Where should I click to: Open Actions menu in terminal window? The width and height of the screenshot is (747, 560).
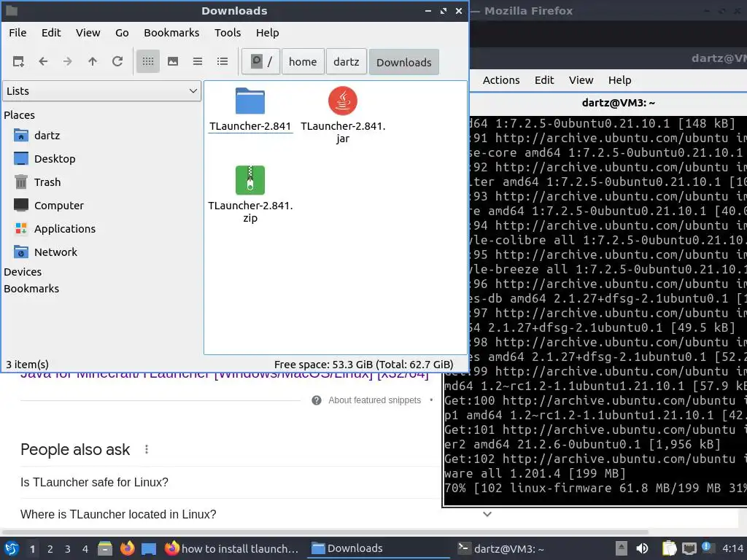[x=500, y=80]
